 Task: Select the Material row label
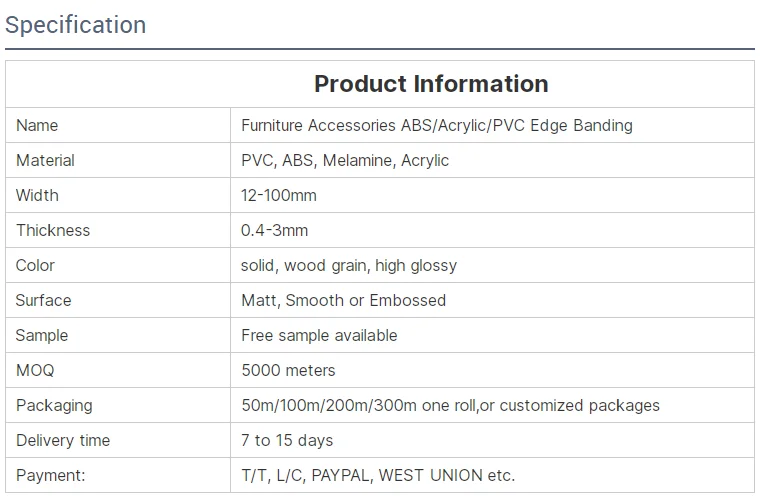45,160
